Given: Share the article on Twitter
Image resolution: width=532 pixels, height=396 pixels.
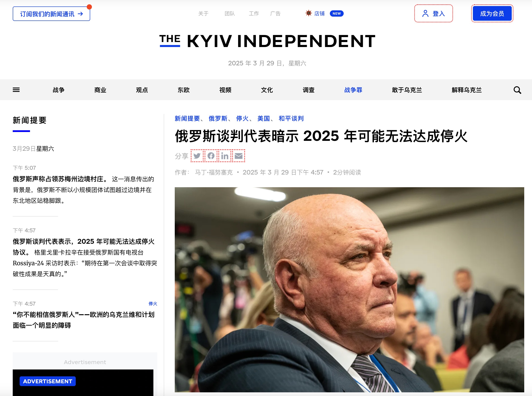Looking at the screenshot, I should point(197,156).
